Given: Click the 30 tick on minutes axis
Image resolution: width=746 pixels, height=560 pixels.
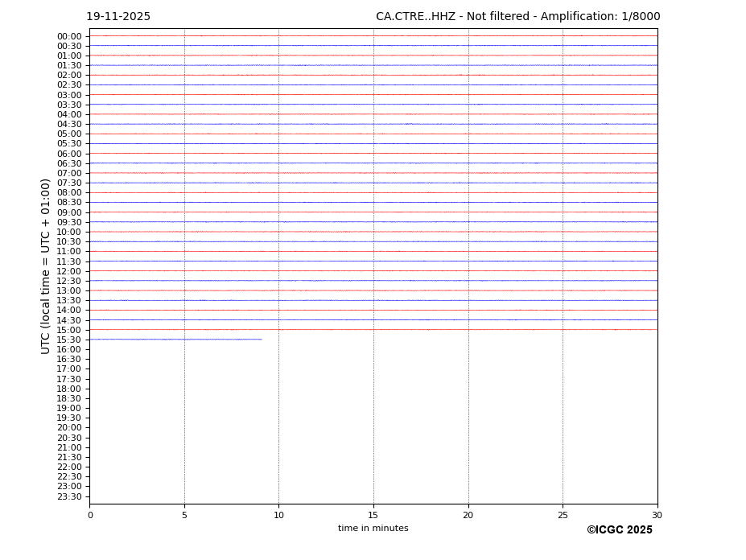Looking at the screenshot, I should pyautogui.click(x=657, y=515).
